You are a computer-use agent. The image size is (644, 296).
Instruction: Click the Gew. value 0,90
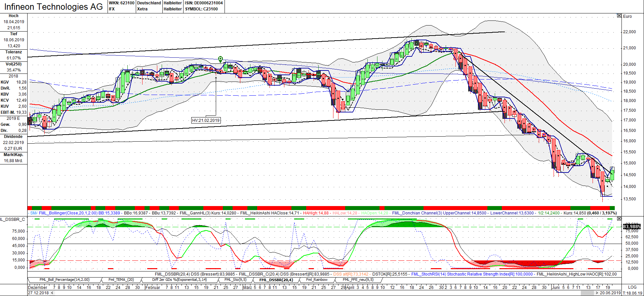tap(23, 125)
